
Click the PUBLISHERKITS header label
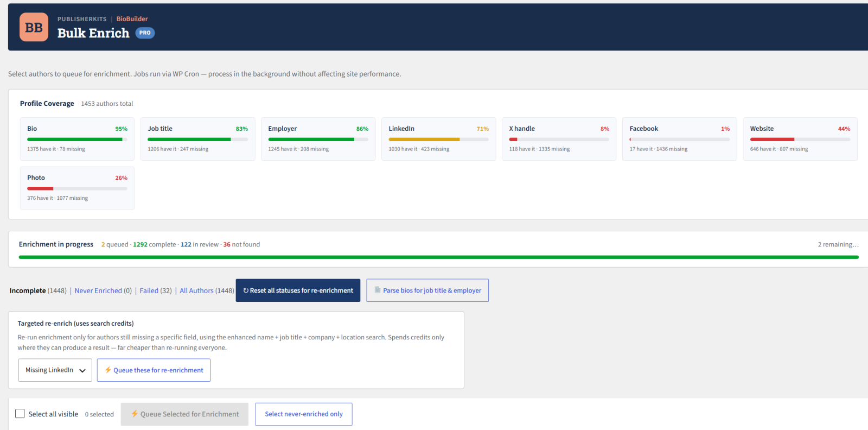[x=82, y=19]
